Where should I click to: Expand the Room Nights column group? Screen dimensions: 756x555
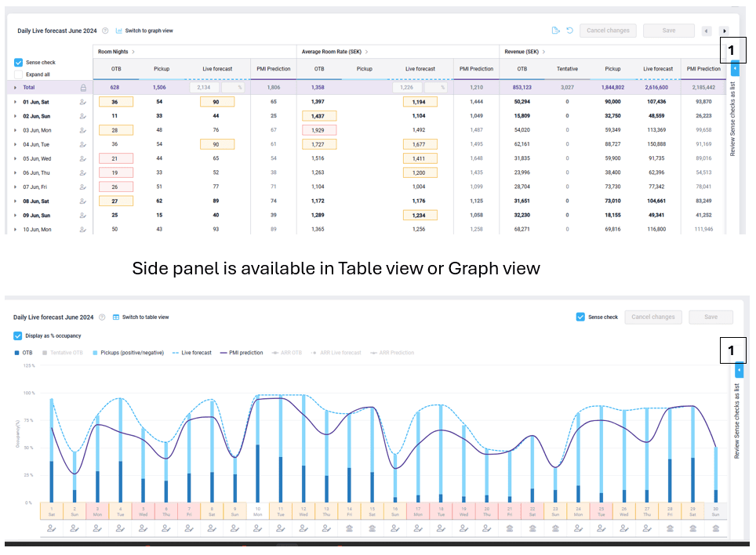point(133,52)
